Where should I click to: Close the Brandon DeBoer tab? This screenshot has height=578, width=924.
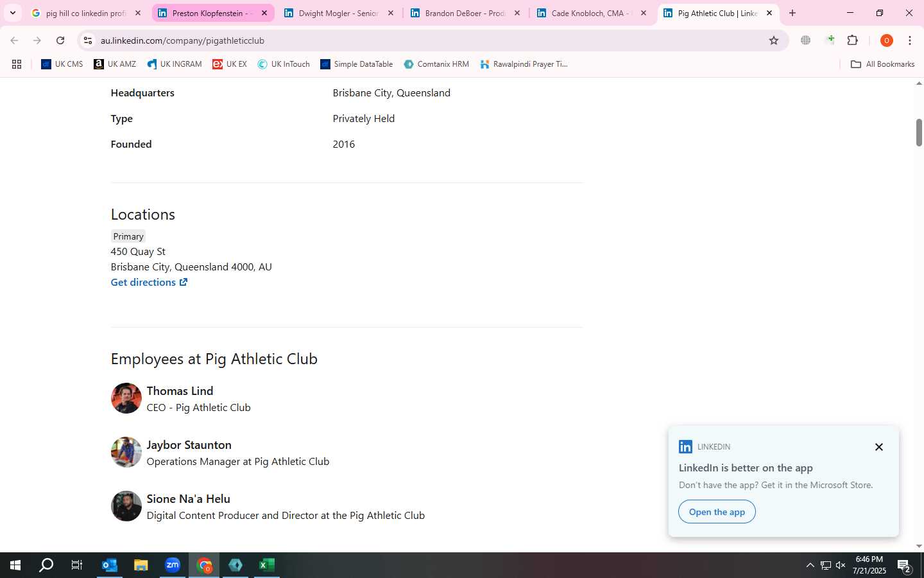point(517,13)
